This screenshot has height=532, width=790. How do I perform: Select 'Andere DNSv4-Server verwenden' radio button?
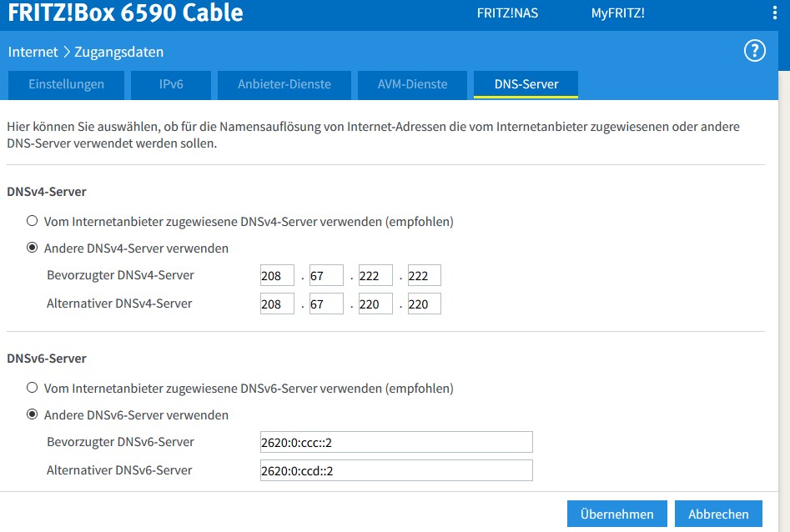point(33,248)
